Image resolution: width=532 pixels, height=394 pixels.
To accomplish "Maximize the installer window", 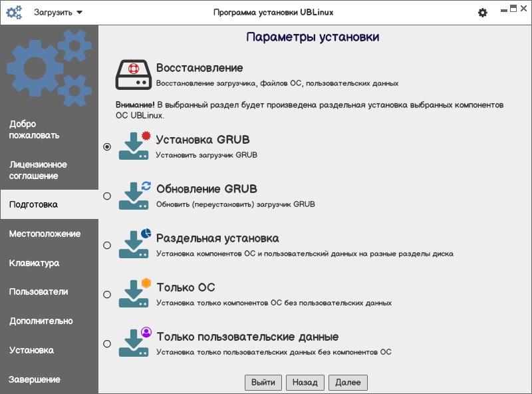I will pyautogui.click(x=513, y=9).
